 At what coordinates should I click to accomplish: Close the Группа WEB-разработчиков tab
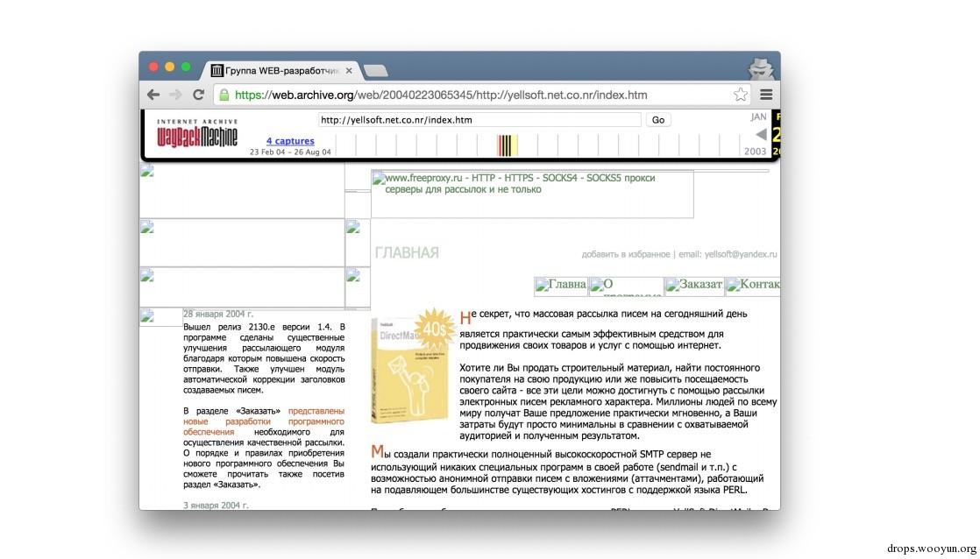click(x=349, y=71)
